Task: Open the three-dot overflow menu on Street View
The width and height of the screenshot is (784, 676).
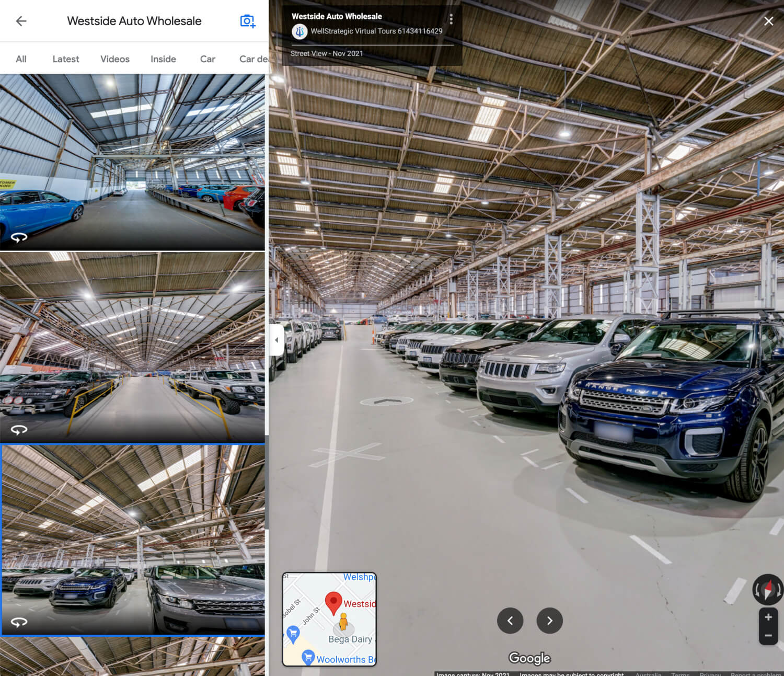Action: pos(451,19)
